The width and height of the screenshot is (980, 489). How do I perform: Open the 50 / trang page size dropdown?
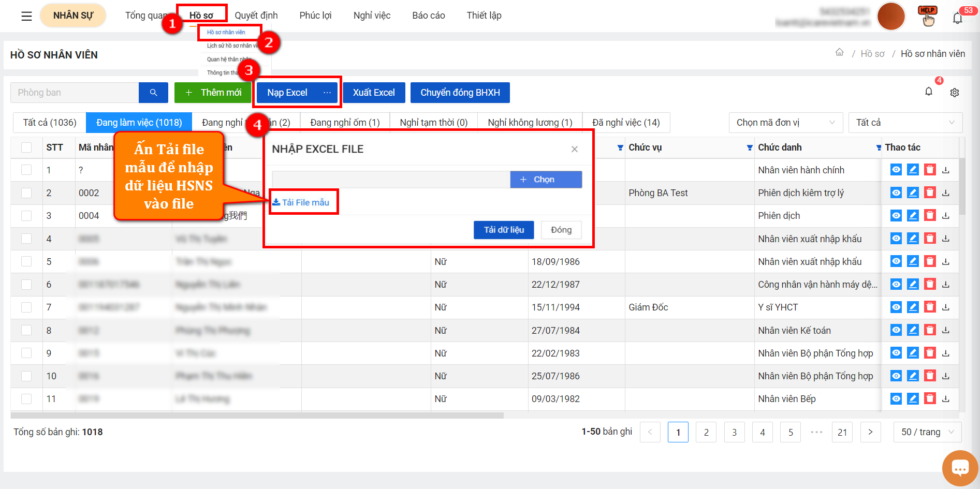coord(928,432)
